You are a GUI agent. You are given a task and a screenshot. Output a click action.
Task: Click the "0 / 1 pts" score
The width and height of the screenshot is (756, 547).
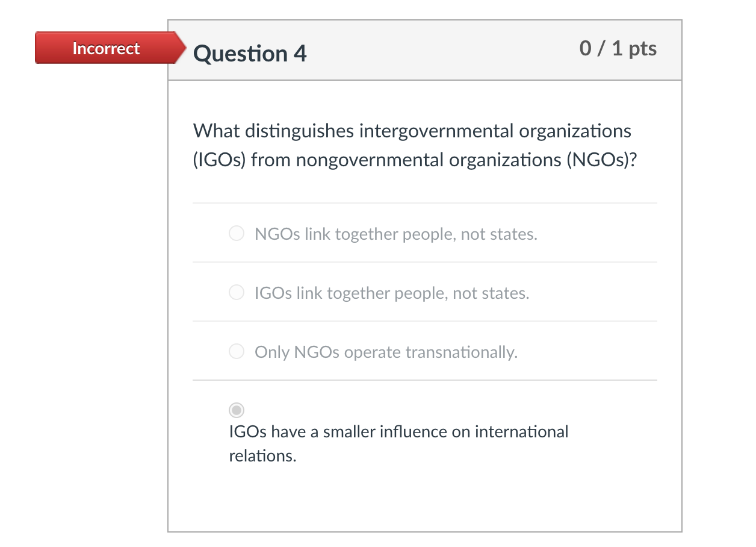(618, 48)
